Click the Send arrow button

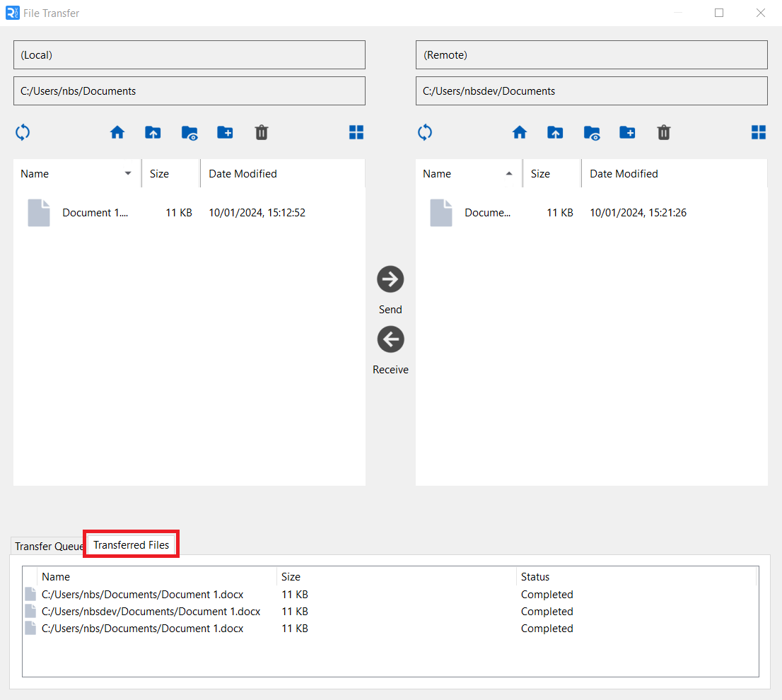point(390,279)
